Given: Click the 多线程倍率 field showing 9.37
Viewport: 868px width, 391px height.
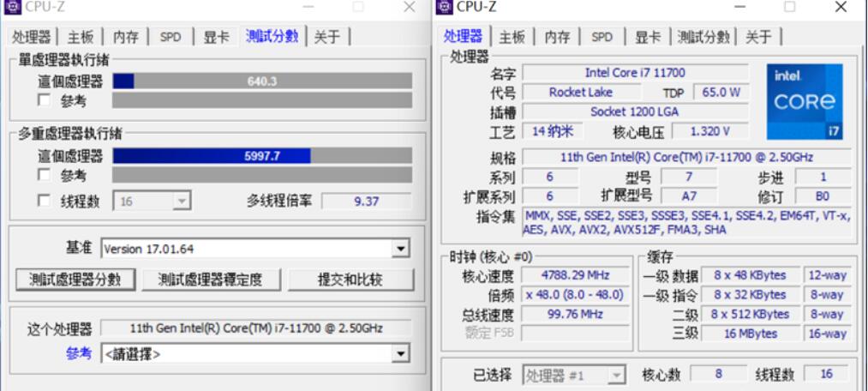Looking at the screenshot, I should click(367, 201).
